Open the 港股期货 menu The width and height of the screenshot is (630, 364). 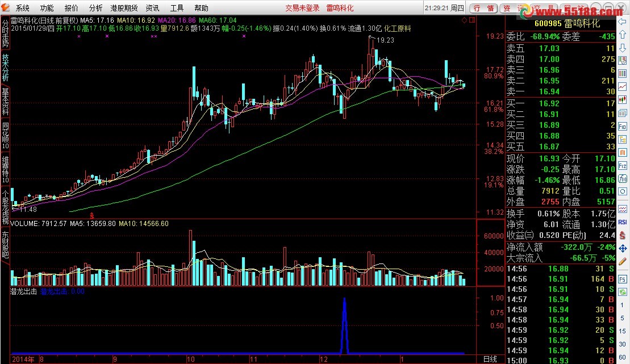(x=124, y=8)
